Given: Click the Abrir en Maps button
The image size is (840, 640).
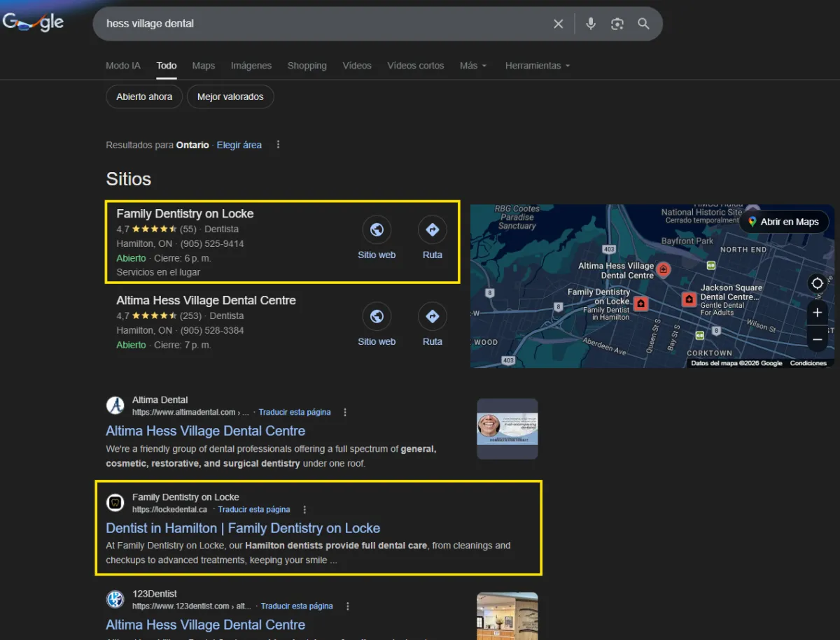Looking at the screenshot, I should point(783,222).
